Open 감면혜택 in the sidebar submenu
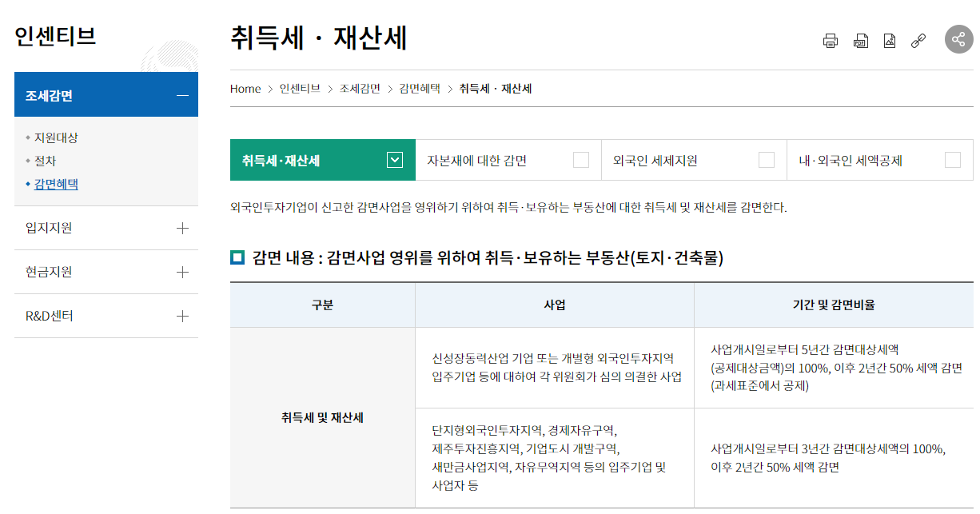980x514 pixels. click(x=56, y=184)
